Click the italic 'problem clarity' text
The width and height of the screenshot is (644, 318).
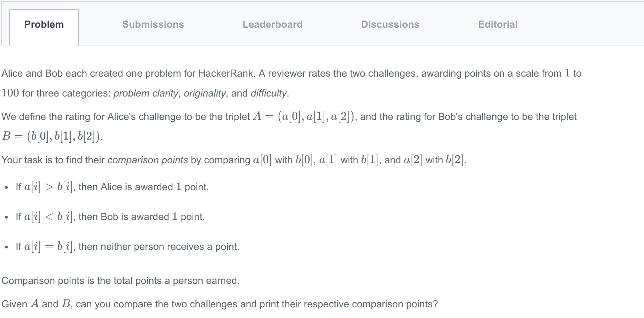(146, 93)
